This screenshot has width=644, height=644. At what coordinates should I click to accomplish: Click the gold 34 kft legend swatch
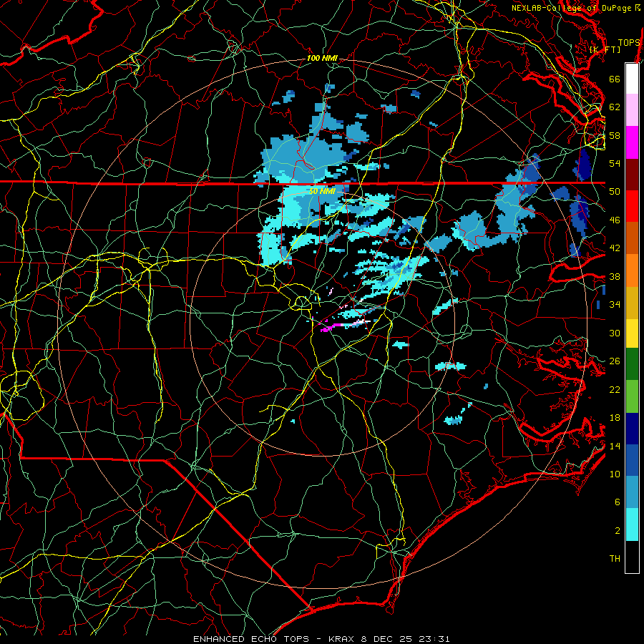click(x=632, y=303)
